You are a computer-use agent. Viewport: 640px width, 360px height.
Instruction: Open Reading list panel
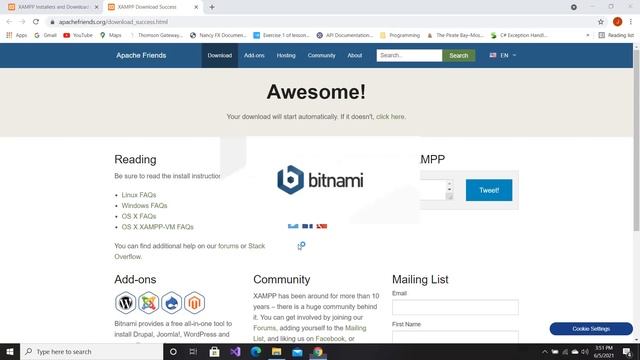point(616,35)
